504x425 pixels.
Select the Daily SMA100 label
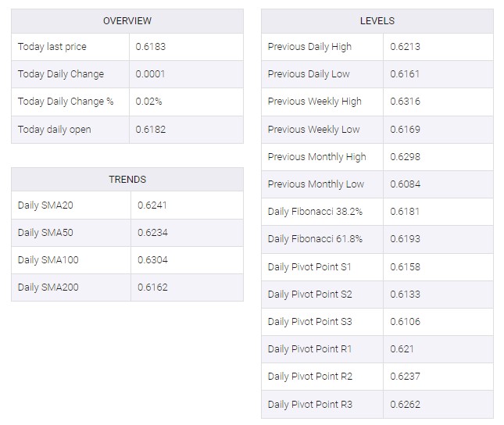pos(48,260)
